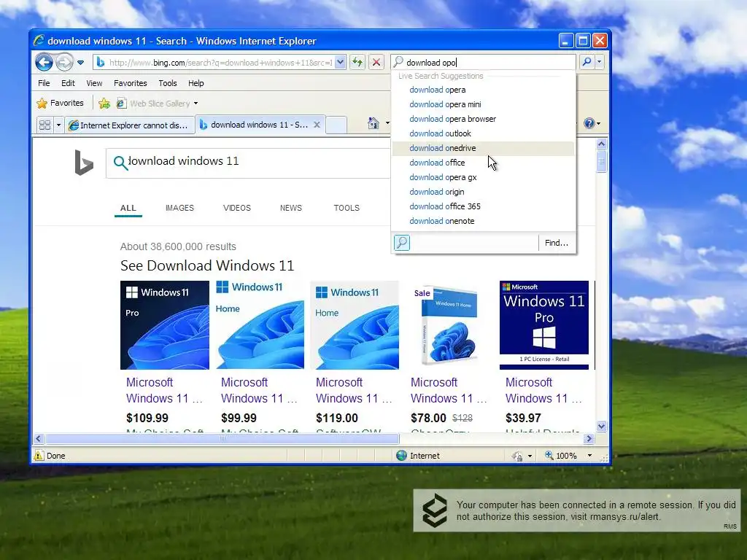Open the TOOLS results option
The width and height of the screenshot is (747, 560).
(x=347, y=208)
